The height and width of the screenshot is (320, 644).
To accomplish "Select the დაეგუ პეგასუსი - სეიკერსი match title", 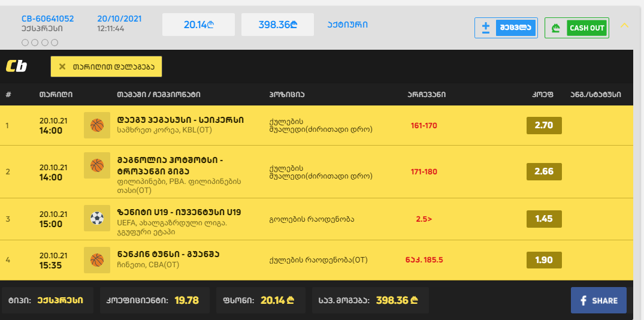I will (x=180, y=120).
